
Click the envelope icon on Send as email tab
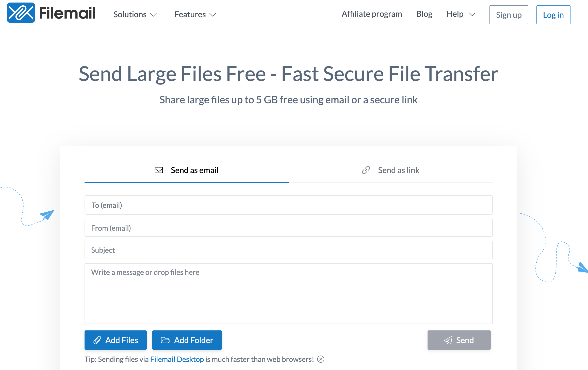(158, 170)
